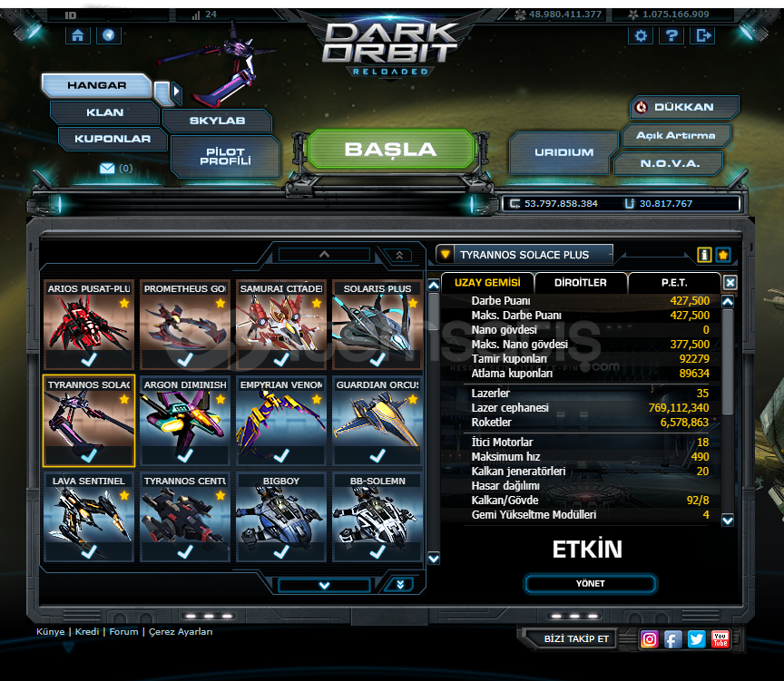
Task: Open the Uridium page
Action: point(564,152)
